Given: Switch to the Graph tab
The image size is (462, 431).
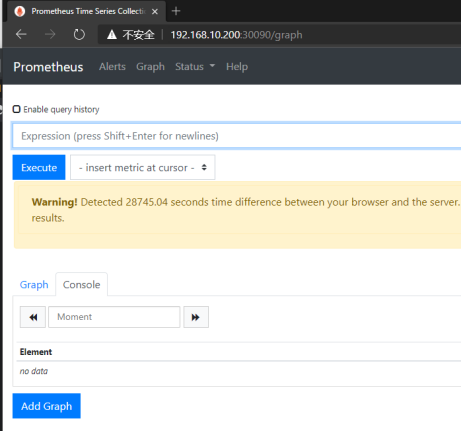Looking at the screenshot, I should click(34, 285).
